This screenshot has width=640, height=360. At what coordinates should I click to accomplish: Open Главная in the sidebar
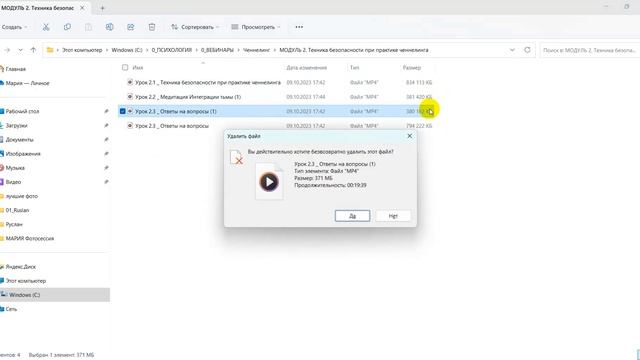coord(16,69)
